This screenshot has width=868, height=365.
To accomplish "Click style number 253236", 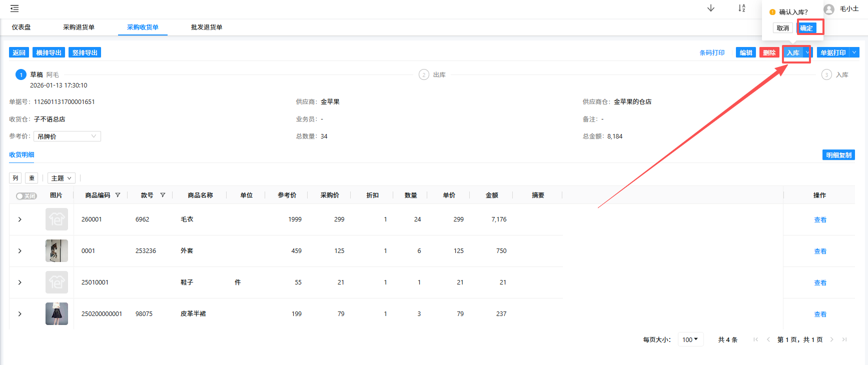I will tap(146, 251).
